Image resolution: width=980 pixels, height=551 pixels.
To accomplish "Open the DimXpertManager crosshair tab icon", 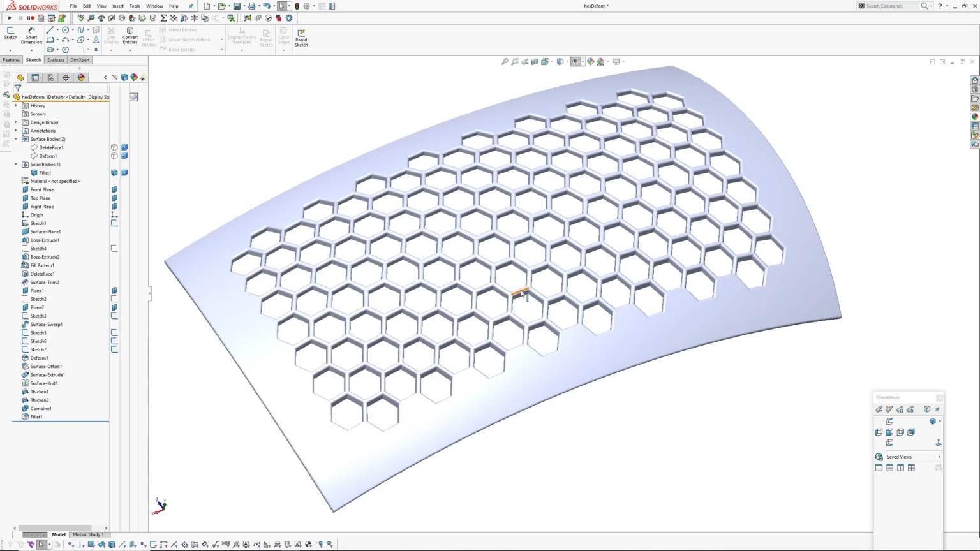I will tap(66, 78).
